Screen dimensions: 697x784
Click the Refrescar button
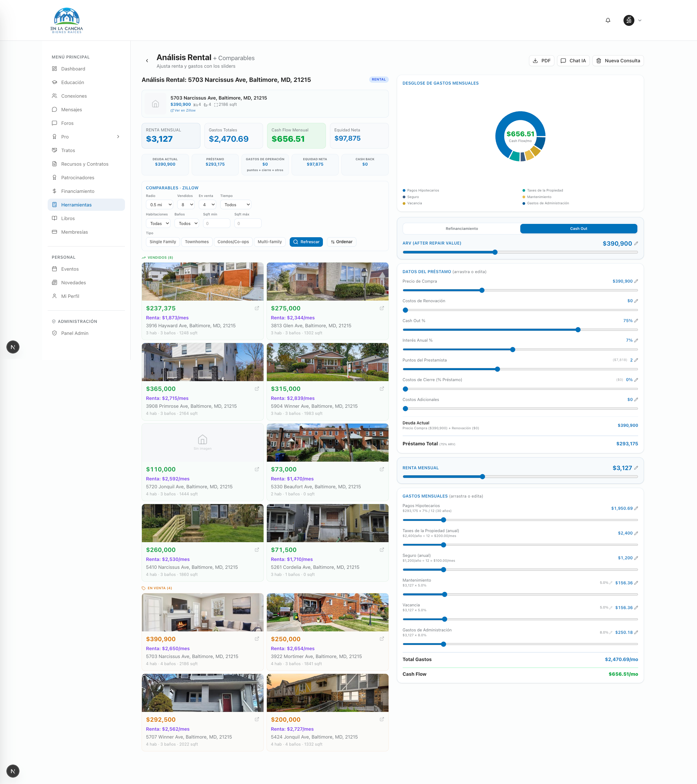[306, 242]
